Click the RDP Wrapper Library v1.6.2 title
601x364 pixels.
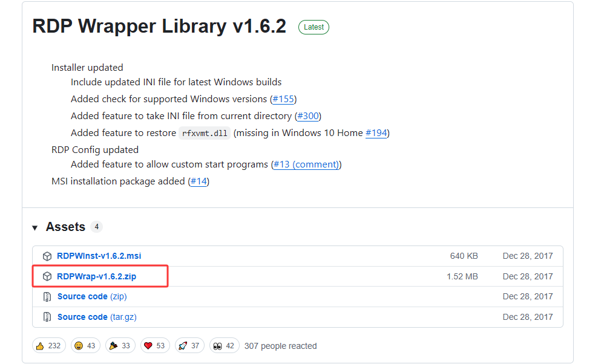pyautogui.click(x=159, y=27)
